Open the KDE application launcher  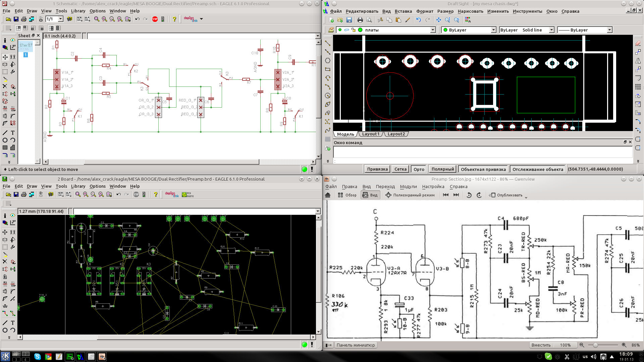[x=5, y=356]
